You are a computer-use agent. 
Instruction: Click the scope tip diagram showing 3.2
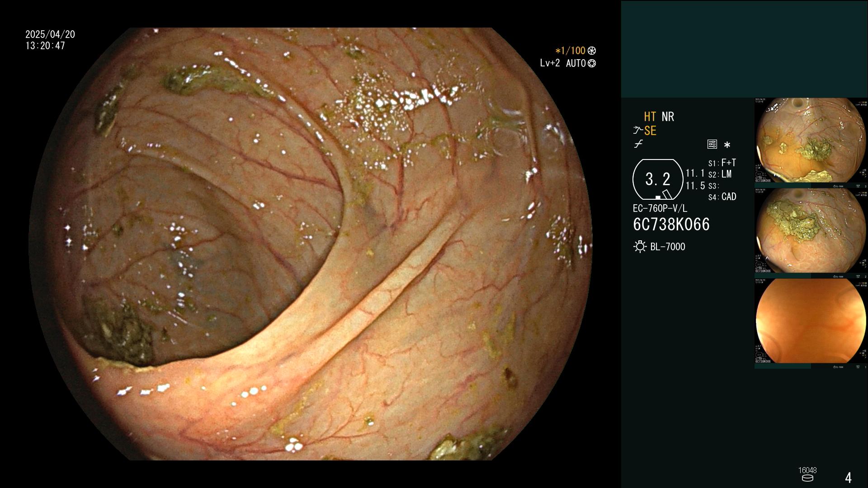658,179
